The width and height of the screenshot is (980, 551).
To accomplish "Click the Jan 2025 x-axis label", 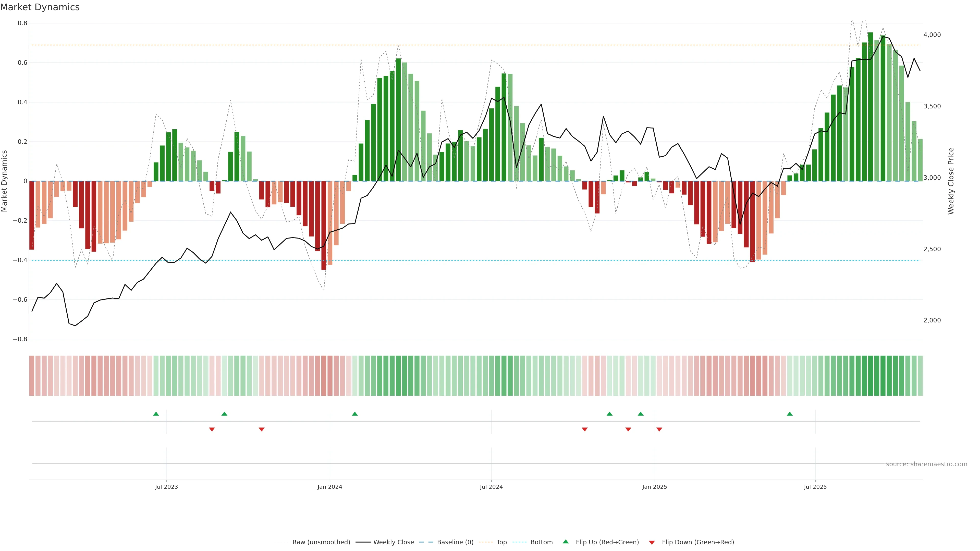I will pos(654,487).
